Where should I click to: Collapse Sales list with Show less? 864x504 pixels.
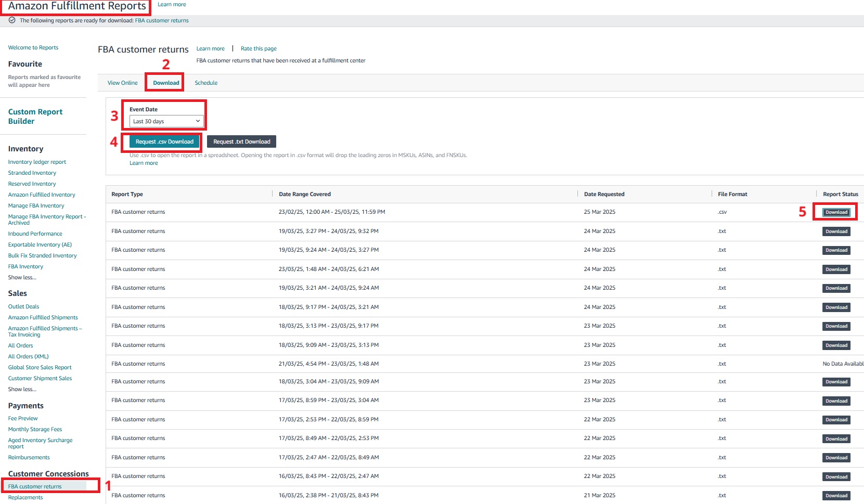(x=22, y=389)
